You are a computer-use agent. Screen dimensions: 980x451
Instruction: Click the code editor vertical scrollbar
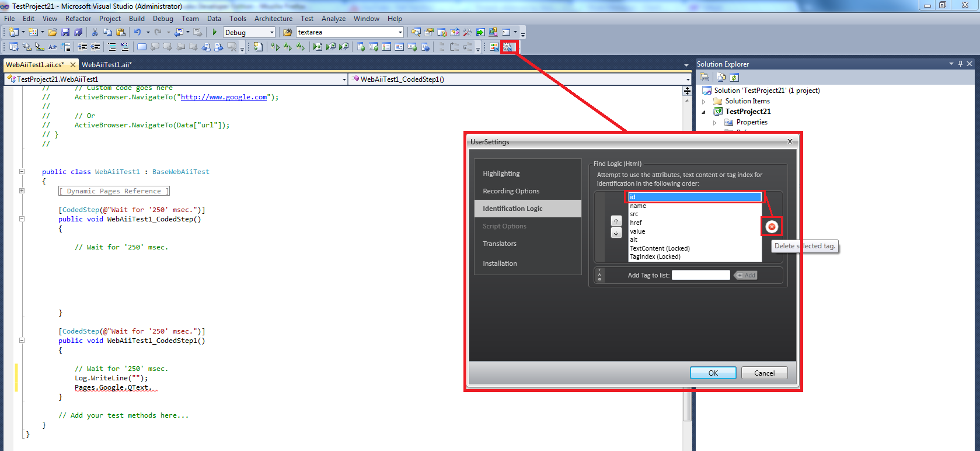(687, 257)
